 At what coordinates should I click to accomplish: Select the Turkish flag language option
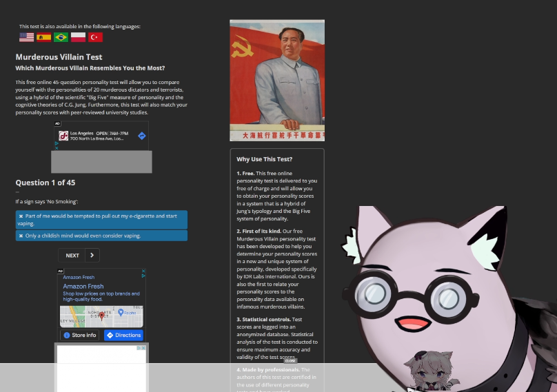[x=95, y=37]
